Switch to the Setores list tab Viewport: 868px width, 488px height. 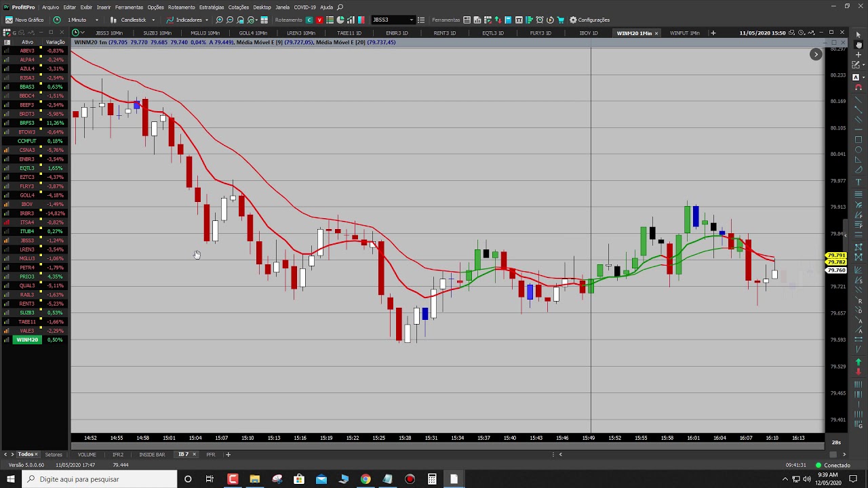tap(54, 454)
